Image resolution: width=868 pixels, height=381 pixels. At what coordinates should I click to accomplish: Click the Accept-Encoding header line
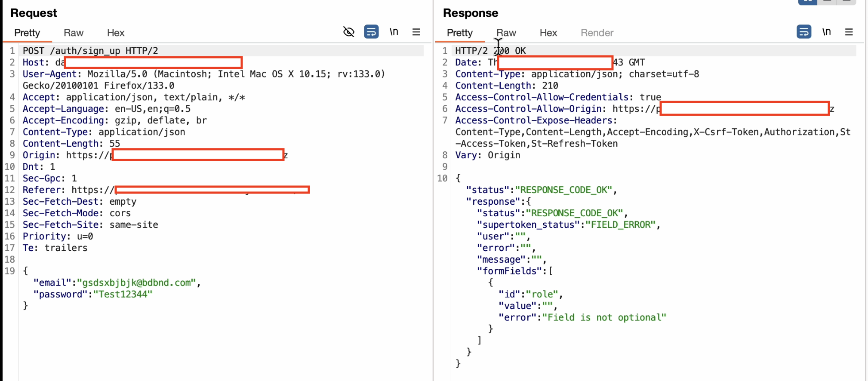115,120
